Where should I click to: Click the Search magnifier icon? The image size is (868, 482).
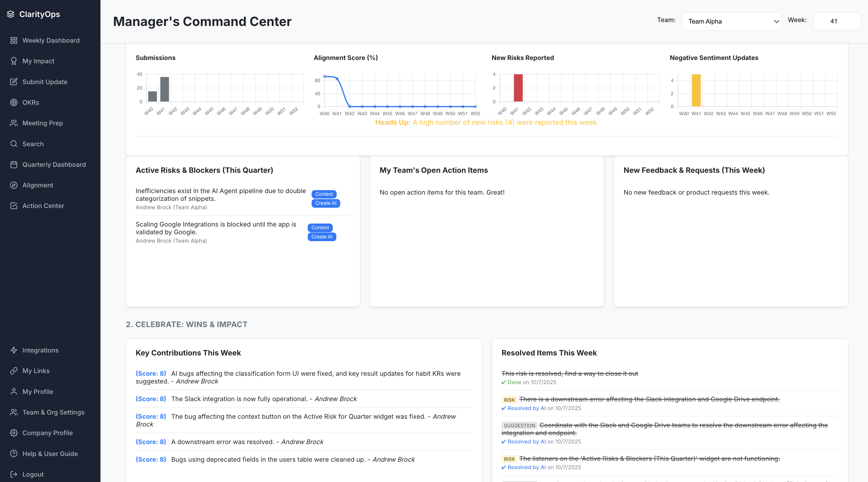click(14, 144)
